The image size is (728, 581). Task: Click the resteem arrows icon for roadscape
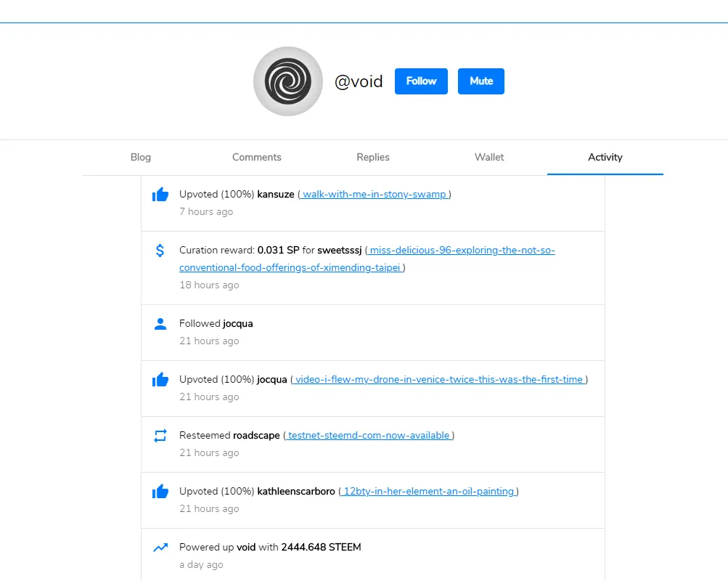click(160, 436)
